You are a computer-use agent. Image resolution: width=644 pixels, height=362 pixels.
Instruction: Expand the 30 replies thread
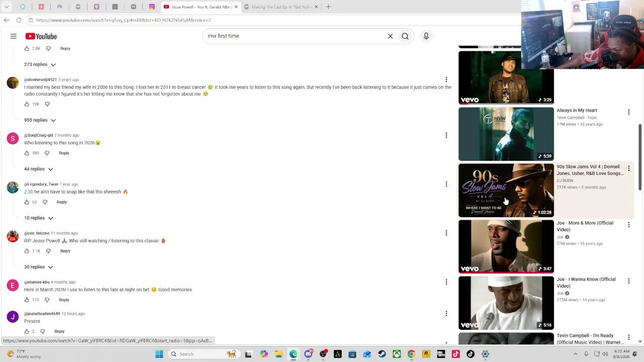(x=39, y=267)
